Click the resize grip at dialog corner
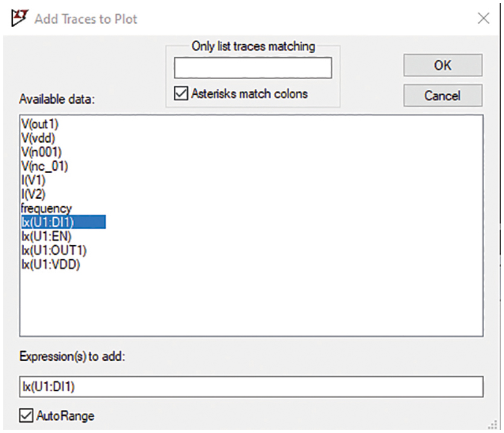 493,425
